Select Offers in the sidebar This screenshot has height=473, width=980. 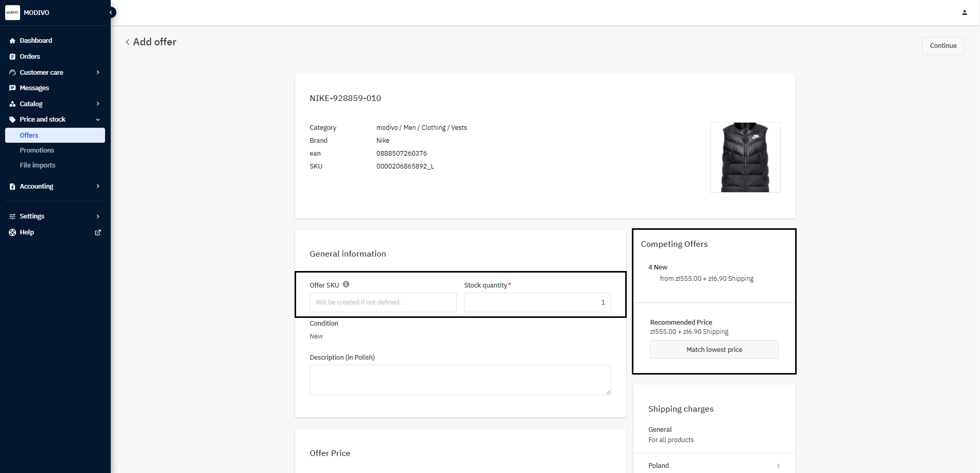55,136
